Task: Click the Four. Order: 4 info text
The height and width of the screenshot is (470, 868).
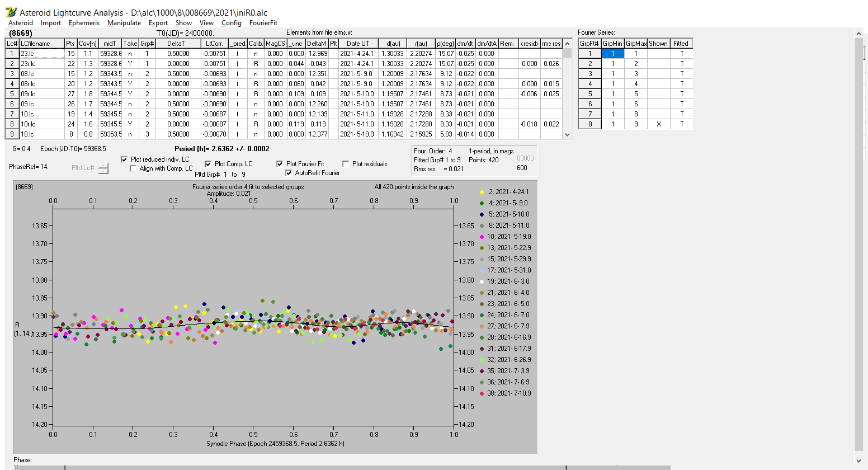Action: tap(433, 151)
